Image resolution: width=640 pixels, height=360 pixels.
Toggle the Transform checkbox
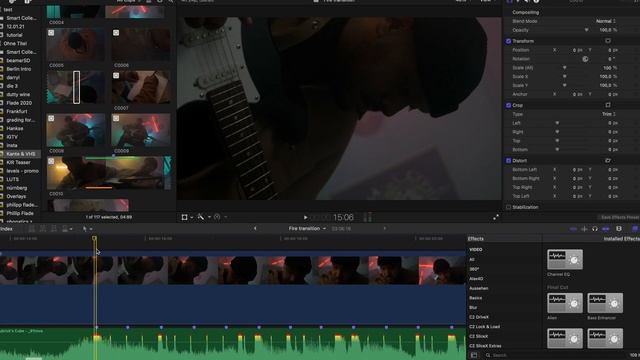point(509,41)
